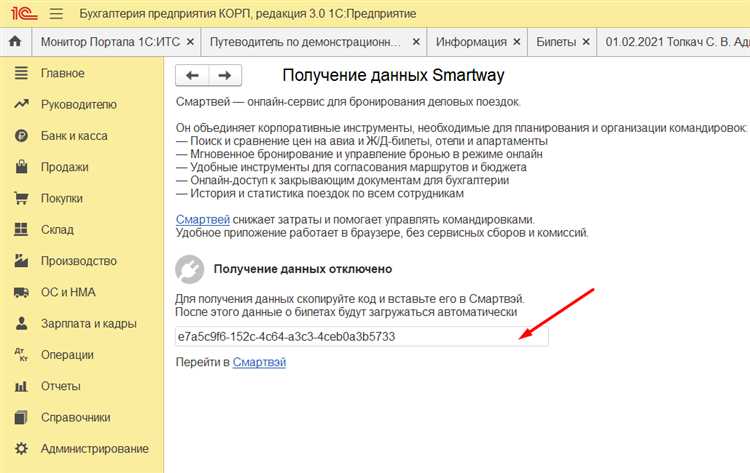Click the Банк и касса ruble icon

tap(21, 136)
